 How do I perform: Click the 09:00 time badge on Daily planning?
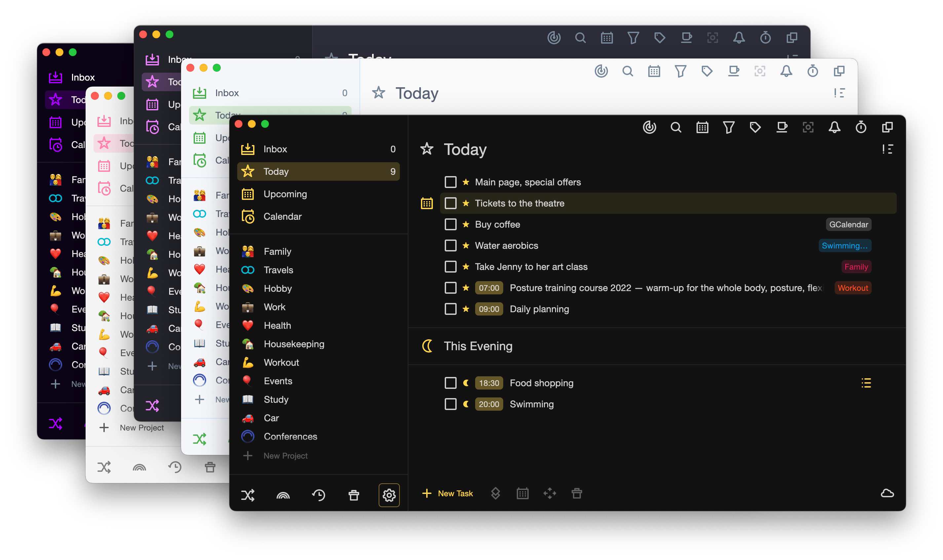tap(489, 309)
